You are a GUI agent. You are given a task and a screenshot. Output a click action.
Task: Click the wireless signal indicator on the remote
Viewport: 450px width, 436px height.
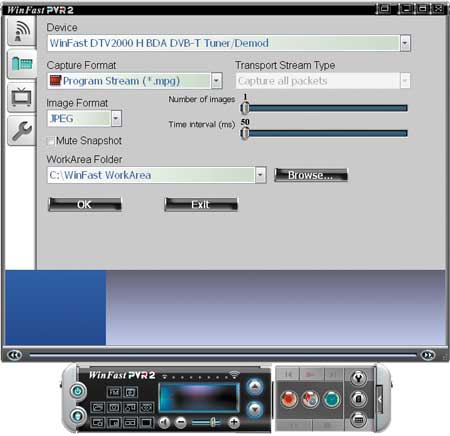(x=235, y=374)
